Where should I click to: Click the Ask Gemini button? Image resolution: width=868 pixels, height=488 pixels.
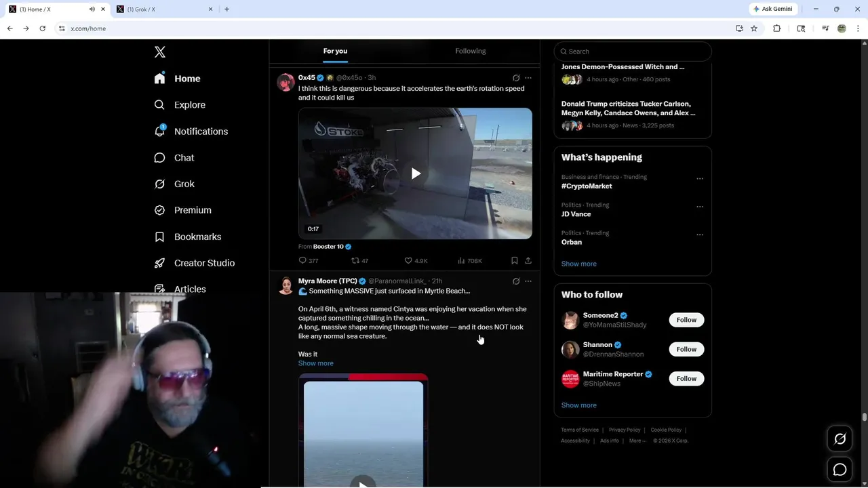point(772,9)
